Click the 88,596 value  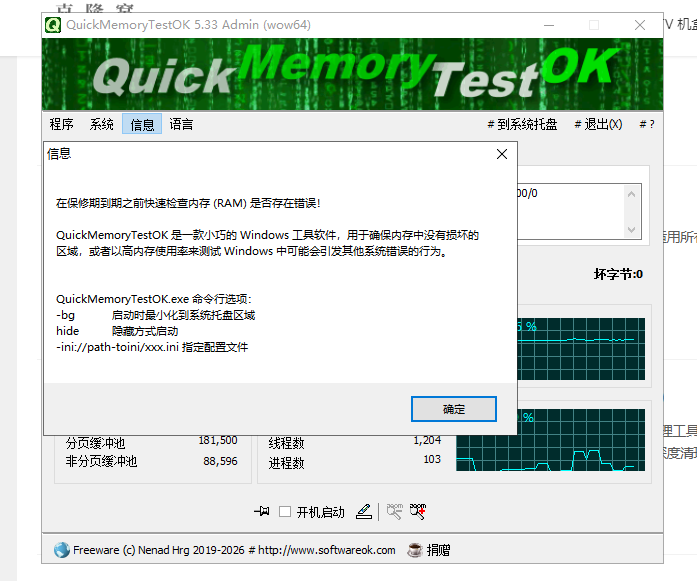(x=220, y=461)
